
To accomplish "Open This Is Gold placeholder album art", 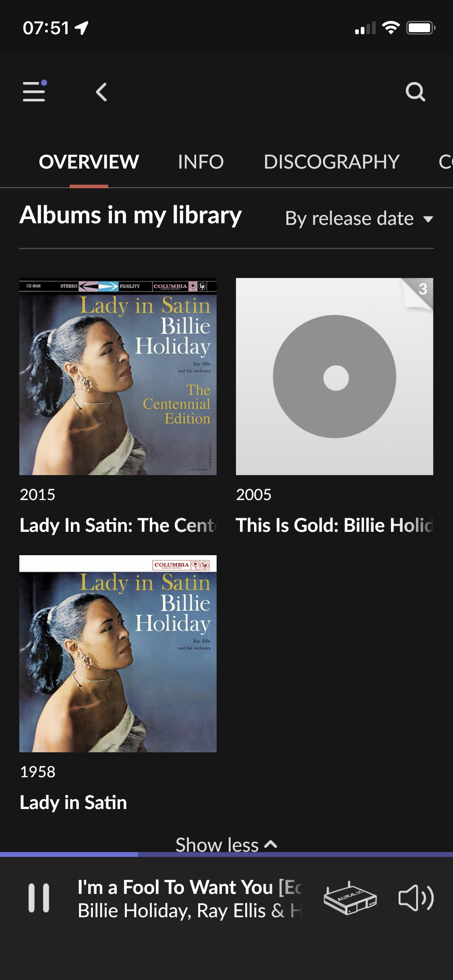I will click(x=335, y=377).
